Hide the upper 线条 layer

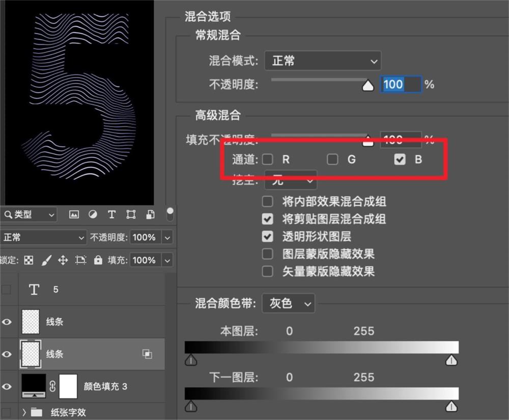[7, 322]
